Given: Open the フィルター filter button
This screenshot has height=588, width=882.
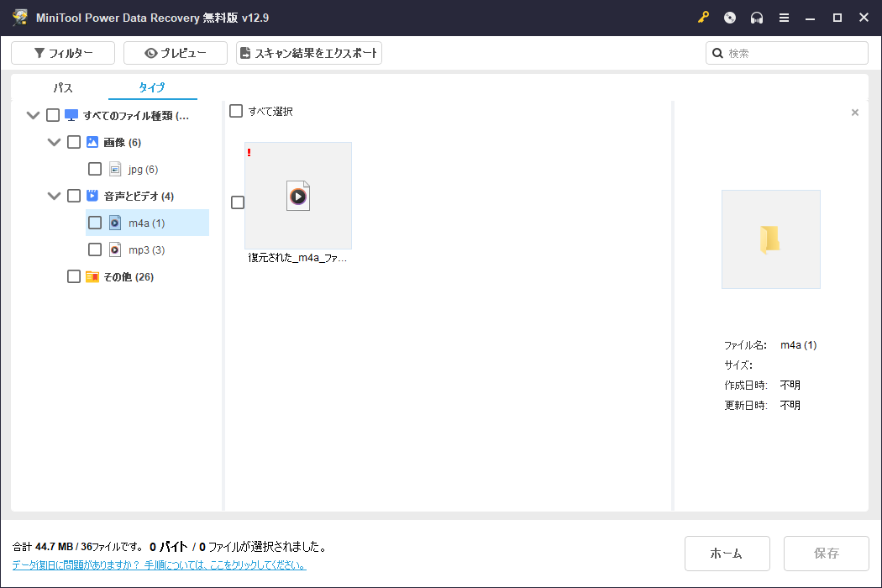Looking at the screenshot, I should click(x=63, y=53).
